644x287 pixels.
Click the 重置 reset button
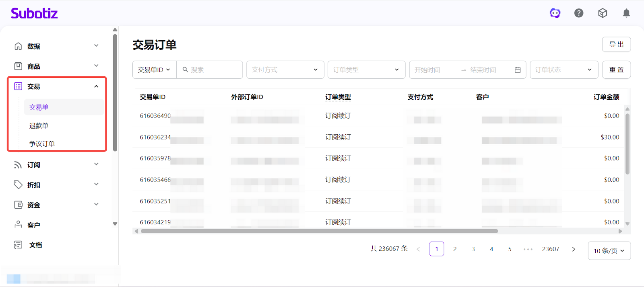616,70
